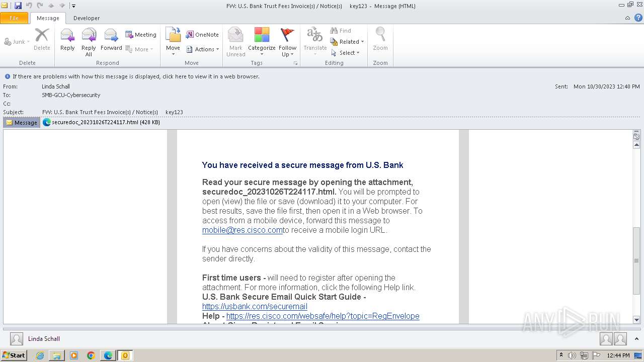Click the taskbar clock showing 12:44 PM

tap(618, 355)
